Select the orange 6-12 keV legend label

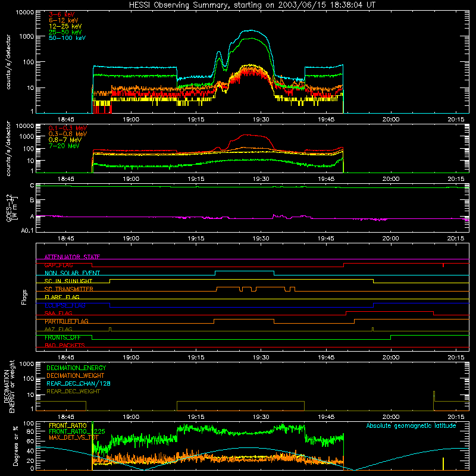point(64,20)
